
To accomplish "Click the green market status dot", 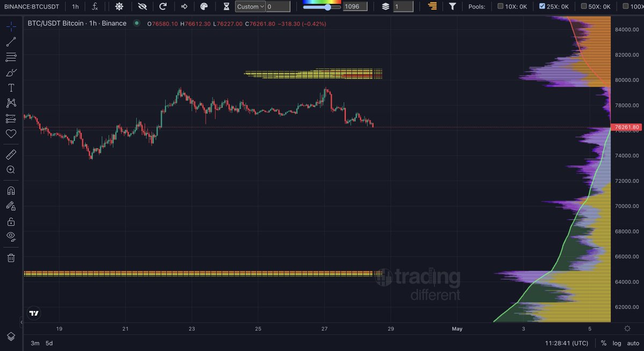I will click(x=137, y=24).
